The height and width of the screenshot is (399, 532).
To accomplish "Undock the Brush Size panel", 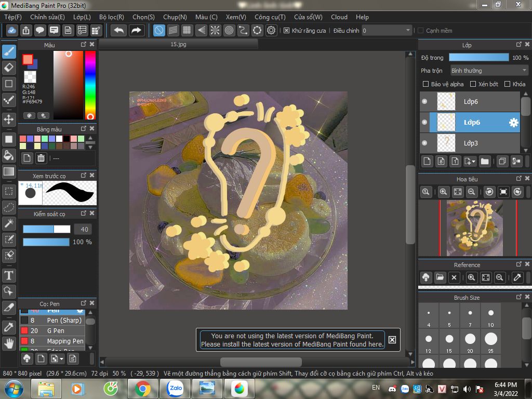I will pyautogui.click(x=519, y=297).
